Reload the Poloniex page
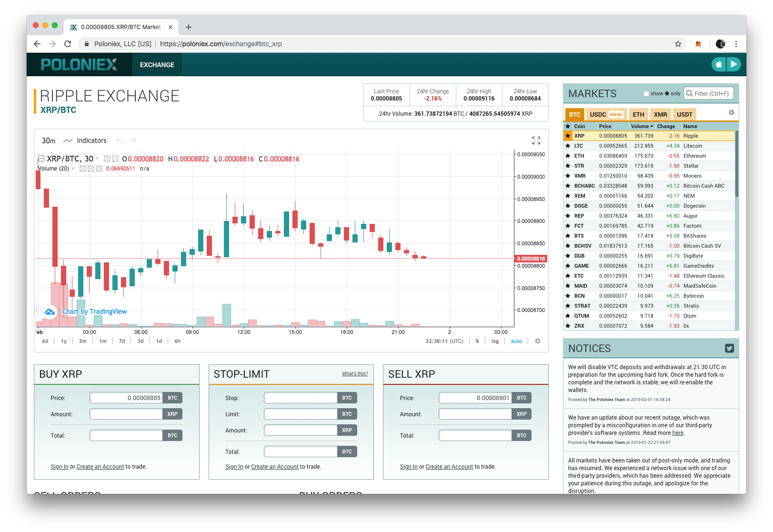This screenshot has width=773, height=532. pos(68,44)
